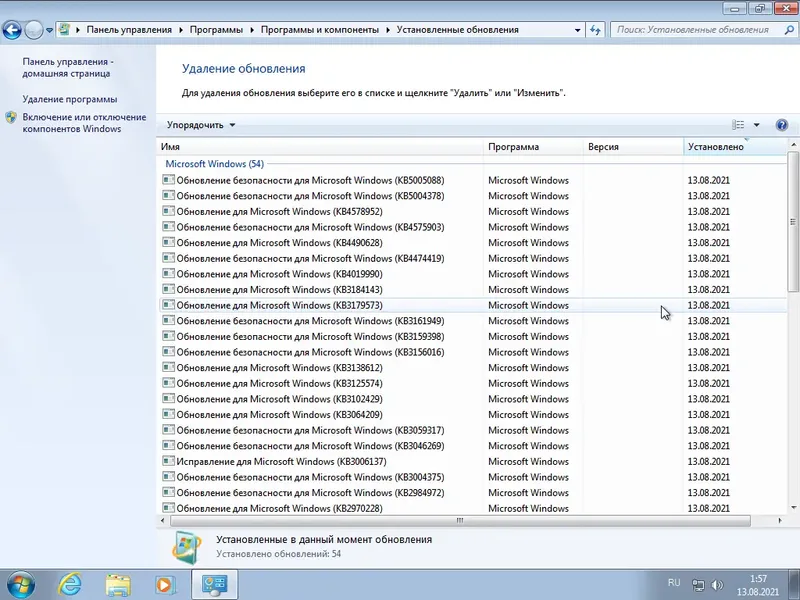The width and height of the screenshot is (800, 600).
Task: Open Включение или отключение компонентов Windows
Action: [x=84, y=123]
